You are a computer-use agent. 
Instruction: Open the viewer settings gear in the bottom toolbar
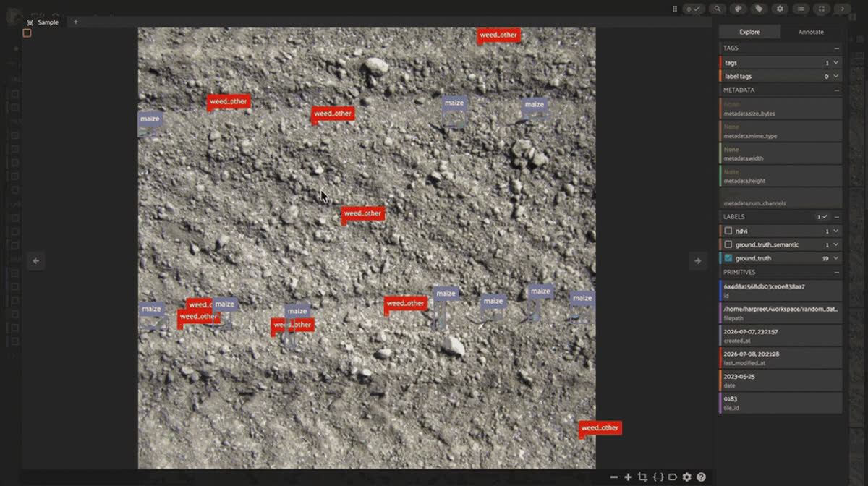coord(687,477)
